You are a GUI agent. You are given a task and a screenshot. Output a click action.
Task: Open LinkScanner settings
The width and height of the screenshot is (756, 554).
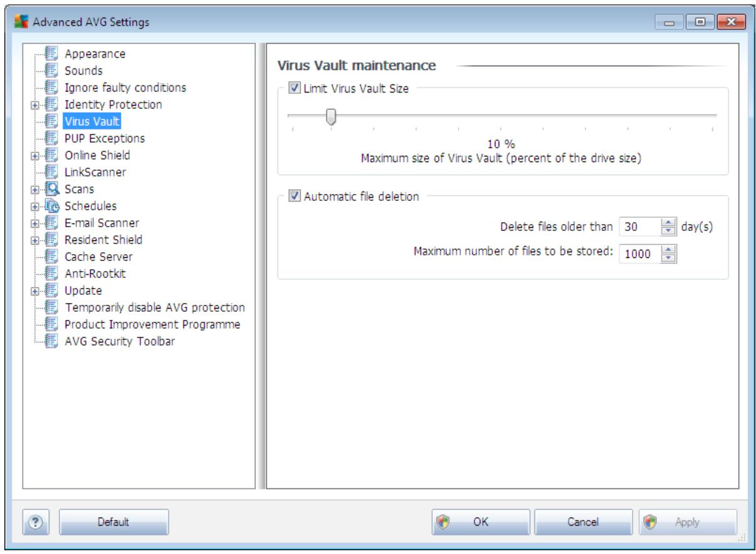(x=95, y=172)
